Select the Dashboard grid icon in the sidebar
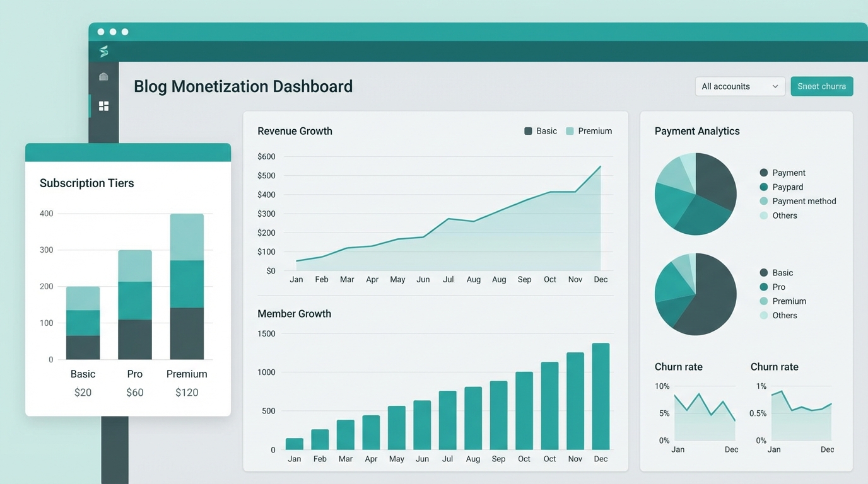The image size is (868, 484). pos(103,105)
